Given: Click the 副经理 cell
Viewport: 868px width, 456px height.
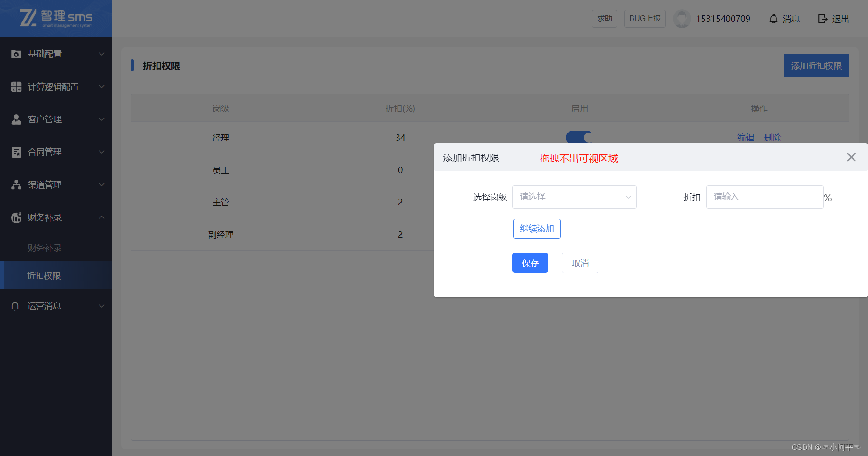Looking at the screenshot, I should 221,235.
